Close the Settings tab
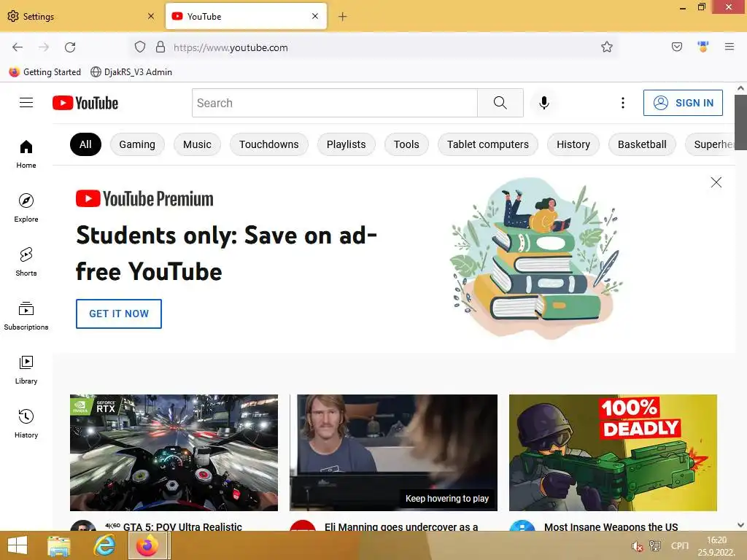 click(151, 16)
